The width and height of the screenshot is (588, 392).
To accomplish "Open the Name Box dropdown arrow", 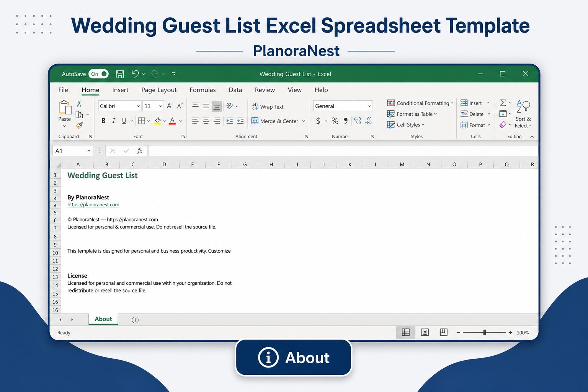I will [89, 151].
